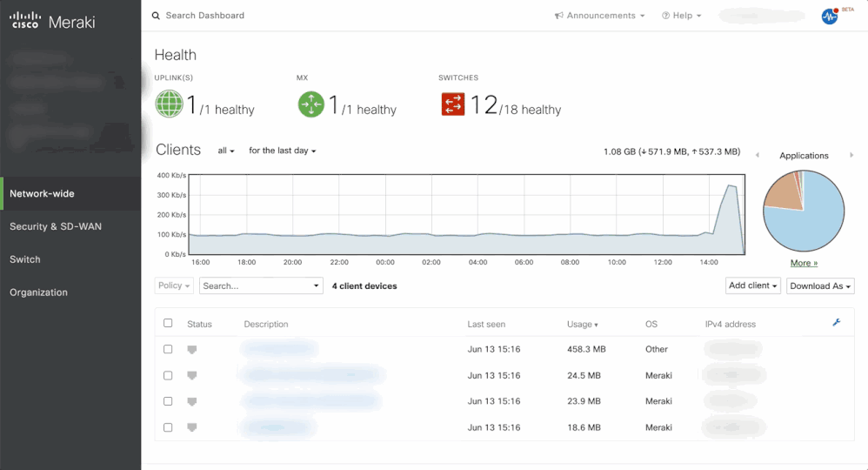Expand the Download As dropdown
Image resolution: width=868 pixels, height=470 pixels.
[x=820, y=285]
